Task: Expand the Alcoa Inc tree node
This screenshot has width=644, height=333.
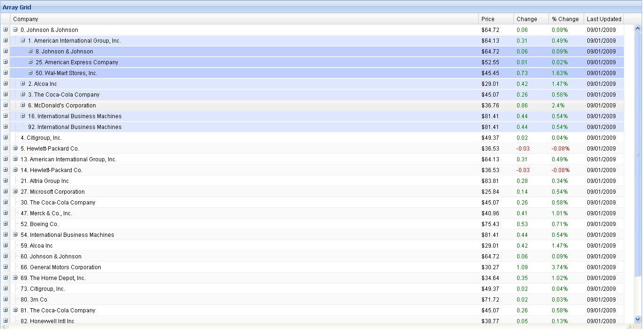Action: coord(22,83)
